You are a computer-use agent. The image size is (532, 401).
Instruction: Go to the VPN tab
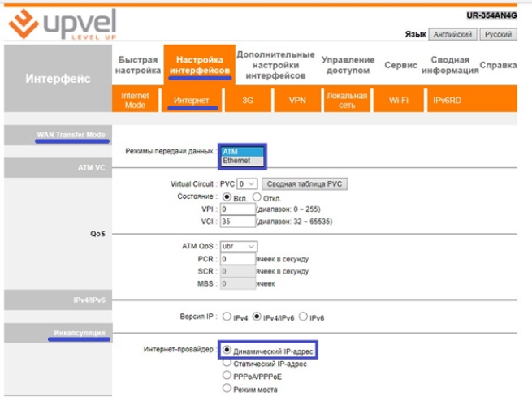(297, 101)
